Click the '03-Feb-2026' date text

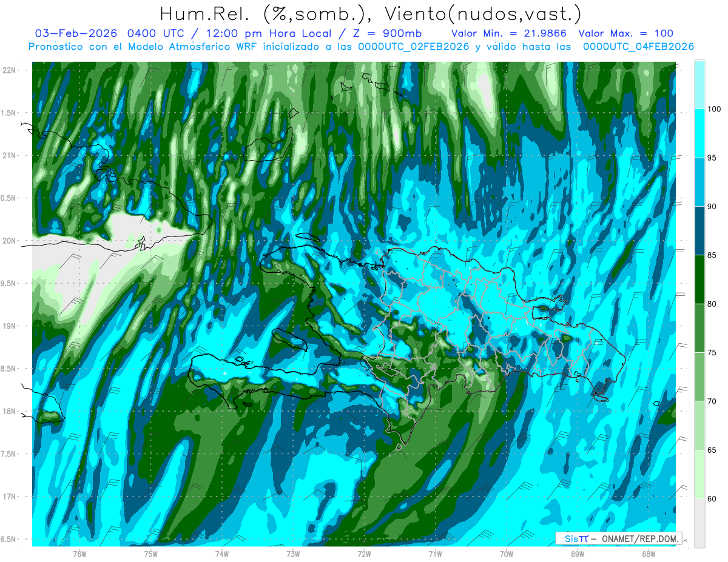[76, 34]
